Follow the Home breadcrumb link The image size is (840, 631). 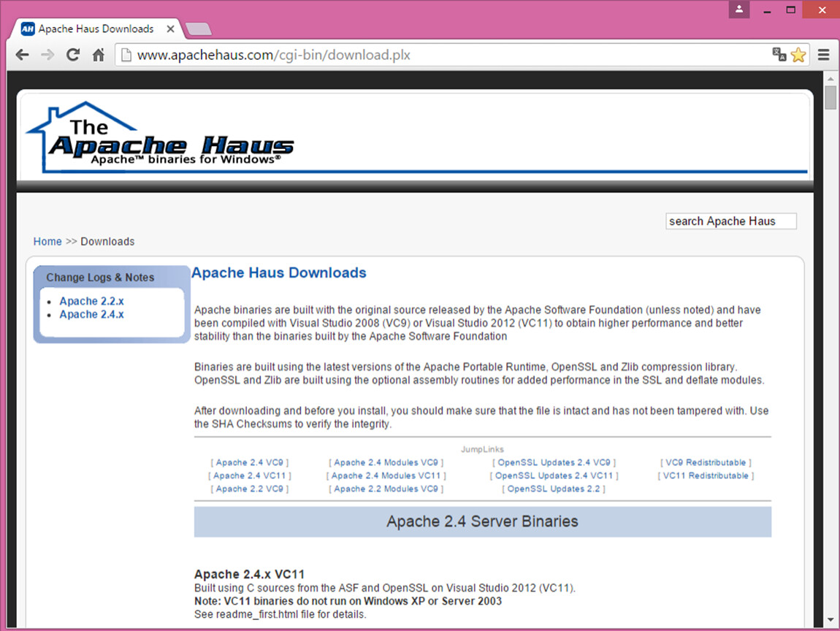coord(47,242)
